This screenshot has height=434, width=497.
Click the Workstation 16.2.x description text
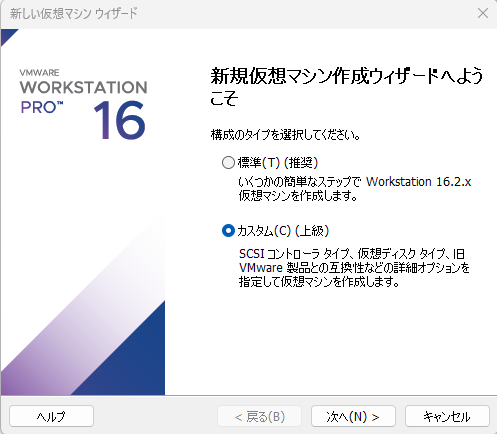355,189
